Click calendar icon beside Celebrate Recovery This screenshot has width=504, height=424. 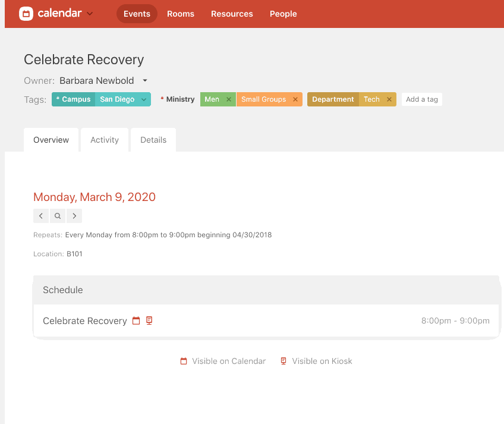point(136,321)
